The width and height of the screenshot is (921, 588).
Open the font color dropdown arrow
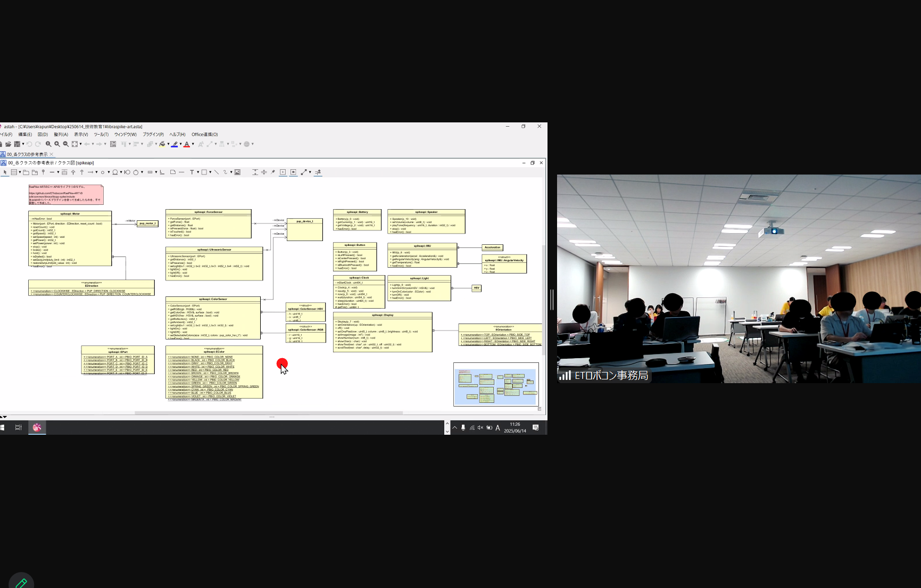[193, 144]
